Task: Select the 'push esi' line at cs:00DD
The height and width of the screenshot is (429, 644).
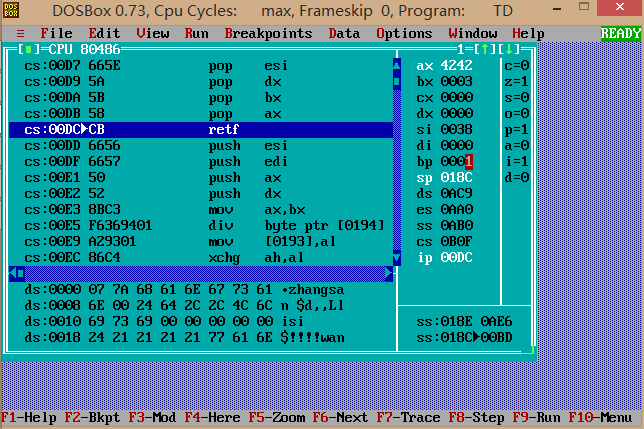Action: click(x=201, y=146)
